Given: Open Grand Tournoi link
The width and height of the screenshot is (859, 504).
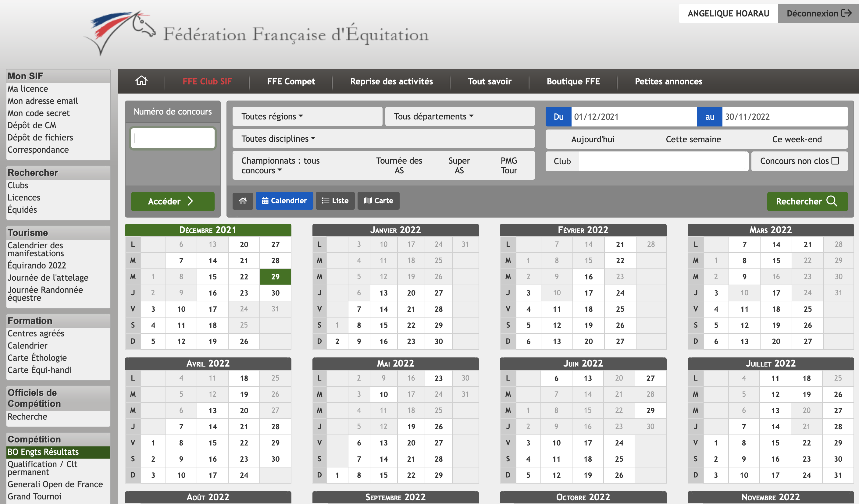Looking at the screenshot, I should 34,496.
